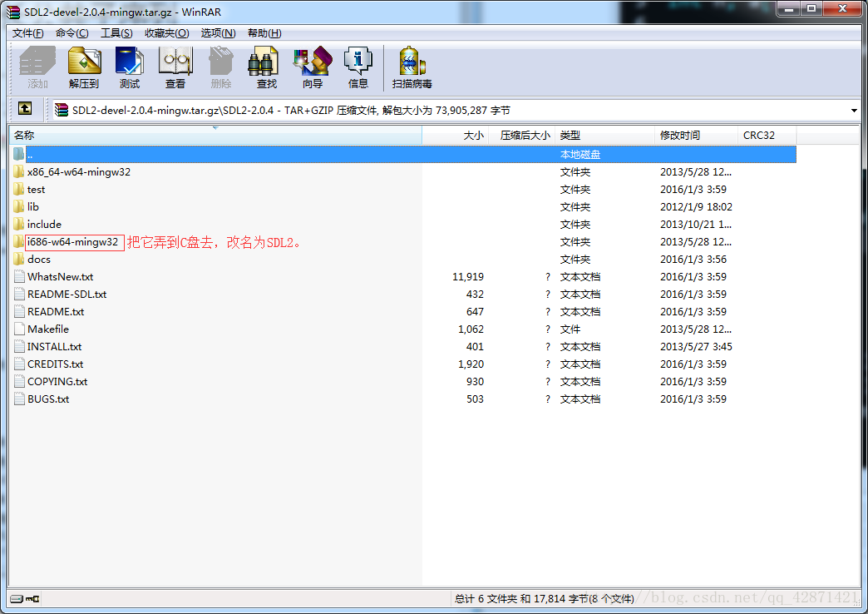Select the x86_64-w64-mingw32 folder
This screenshot has width=868, height=614.
click(x=79, y=171)
